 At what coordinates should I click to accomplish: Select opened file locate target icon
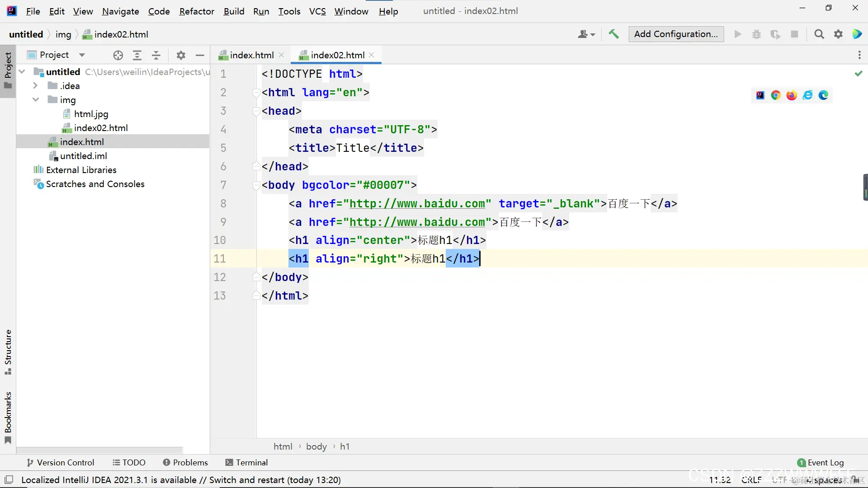point(118,55)
